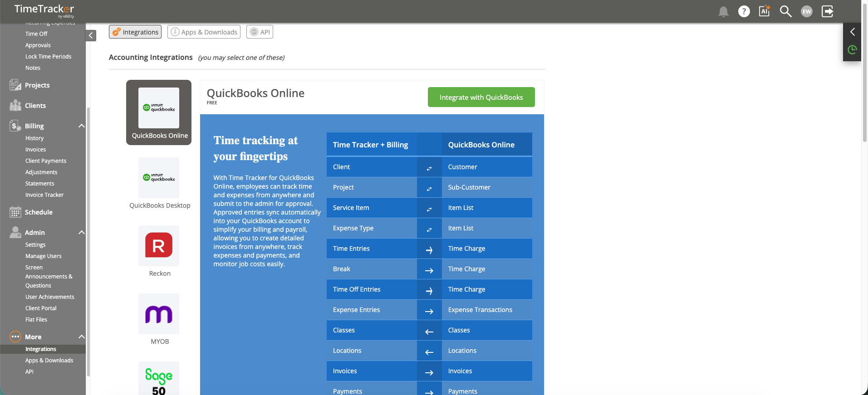Click the 'Sub-Customer' table cell
The image size is (868, 395).
[487, 187]
